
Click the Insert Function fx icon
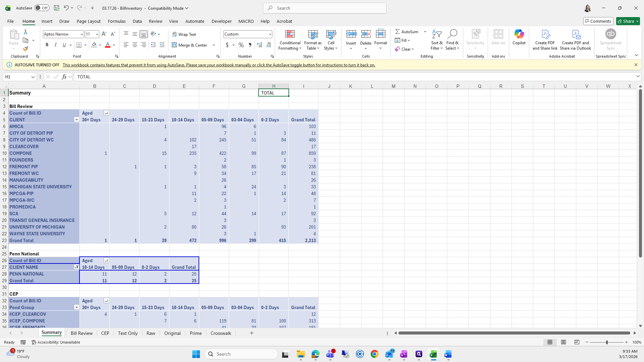pyautogui.click(x=64, y=77)
